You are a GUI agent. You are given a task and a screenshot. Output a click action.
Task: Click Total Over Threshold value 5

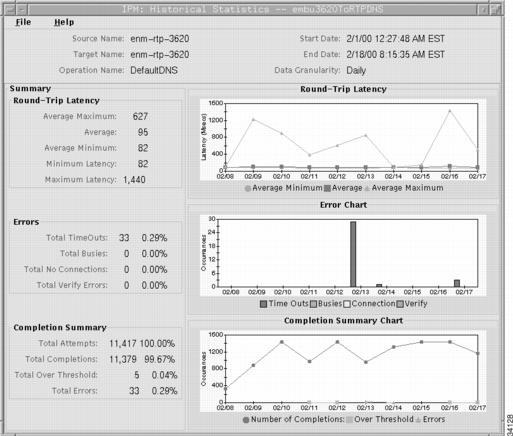click(137, 375)
